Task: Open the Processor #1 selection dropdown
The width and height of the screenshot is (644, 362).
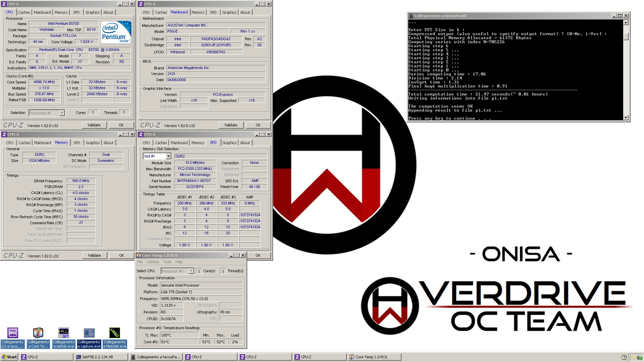Action: (x=62, y=113)
